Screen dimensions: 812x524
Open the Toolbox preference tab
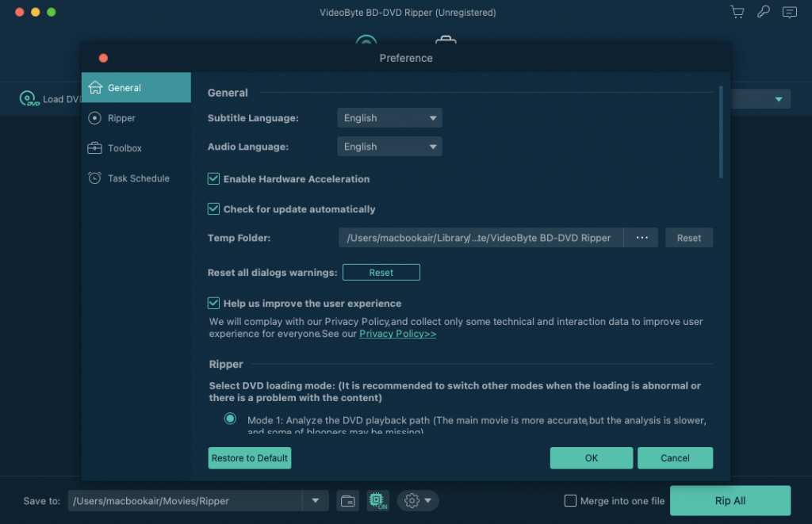coord(136,148)
